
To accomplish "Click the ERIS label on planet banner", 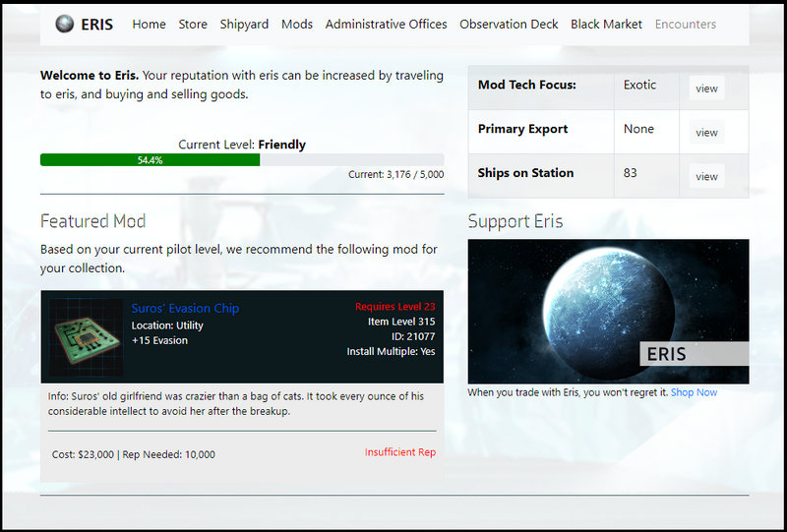I will pos(666,354).
